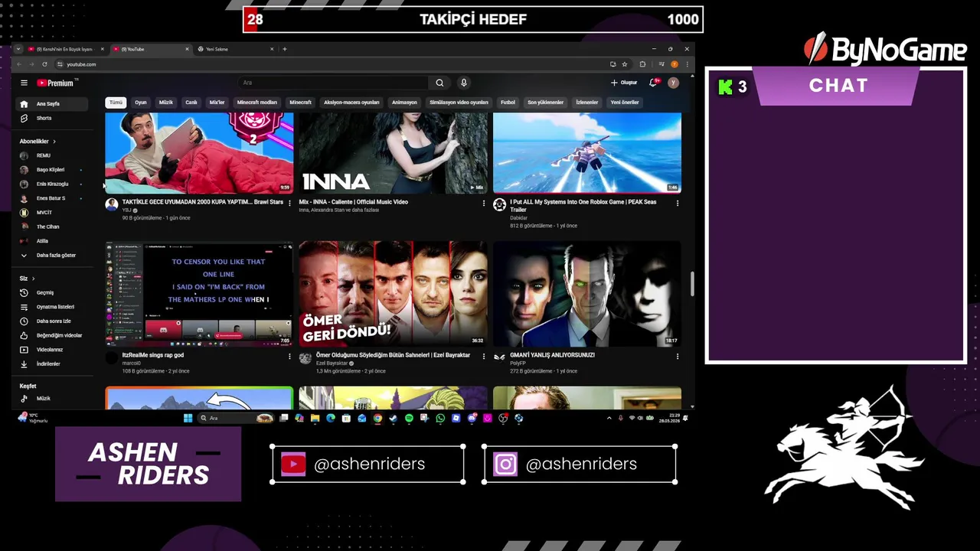Open İndirilenler download icon
Image resolution: width=980 pixels, height=551 pixels.
24,364
